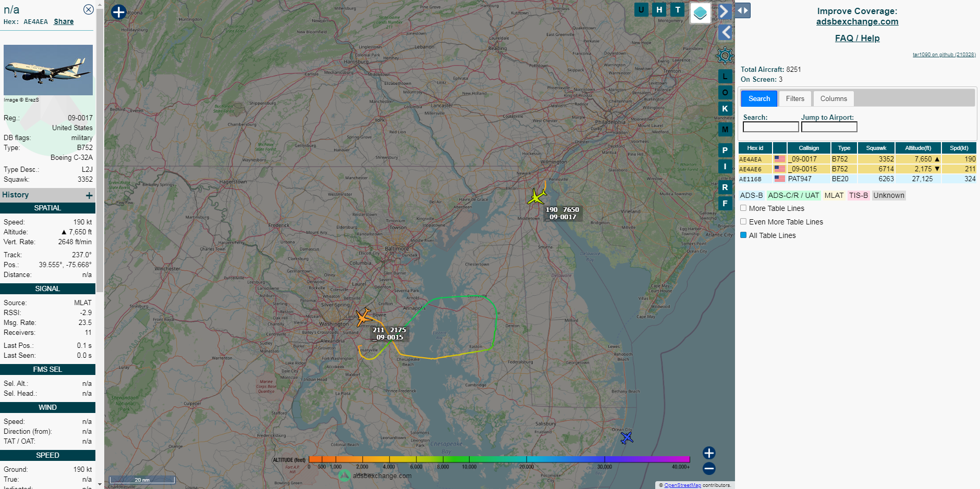
Task: Focus the Search input field
Action: pos(770,127)
